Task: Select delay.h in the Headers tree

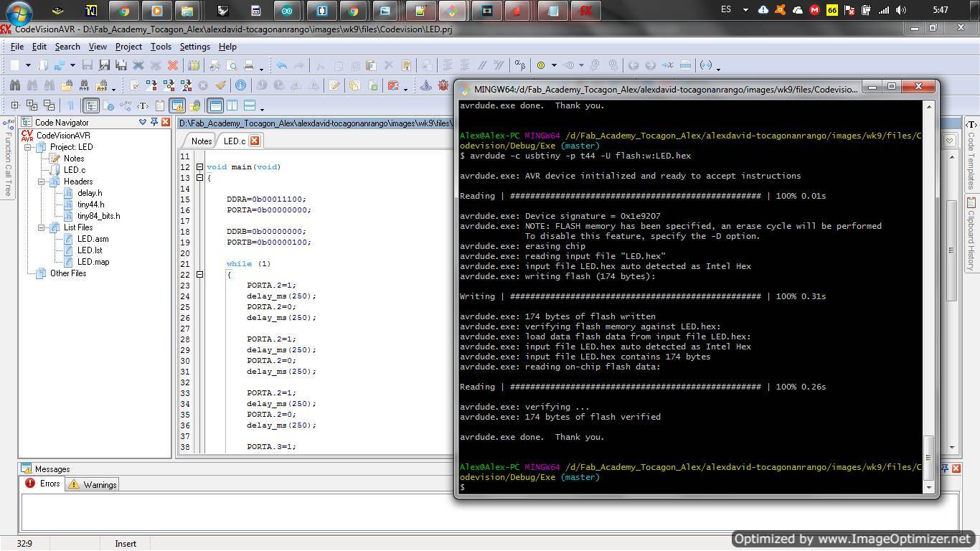Action: click(90, 193)
